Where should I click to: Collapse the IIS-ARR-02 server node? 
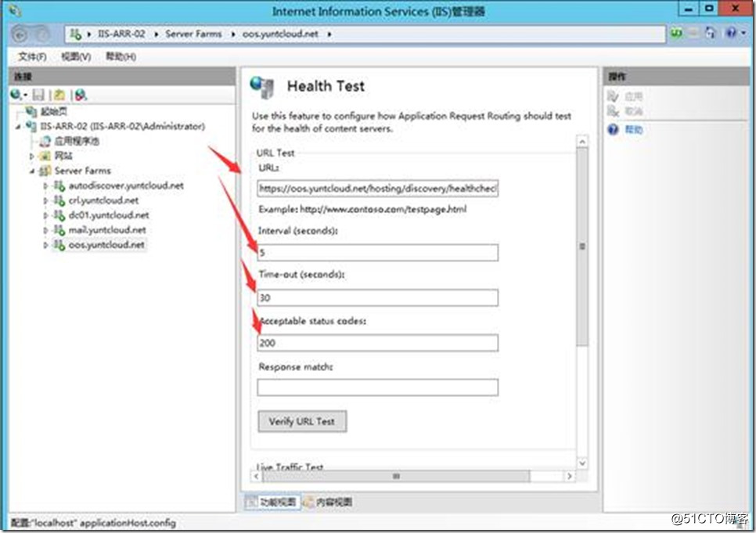[x=18, y=127]
